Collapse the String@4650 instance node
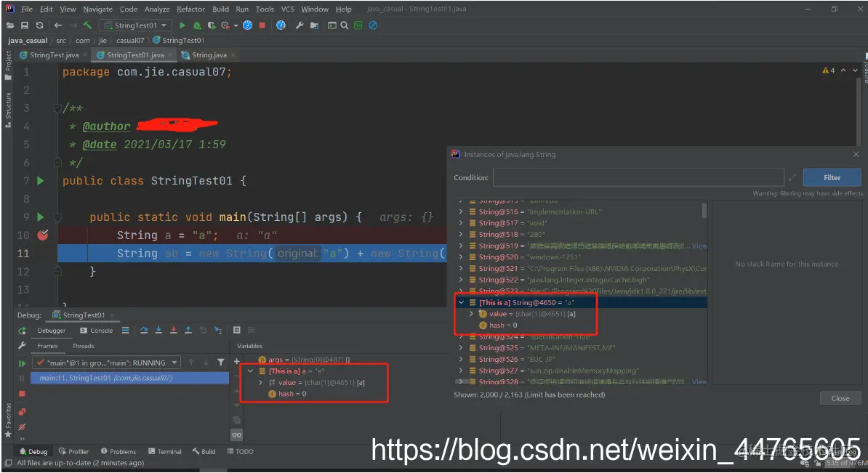This screenshot has height=473, width=868. tap(461, 302)
